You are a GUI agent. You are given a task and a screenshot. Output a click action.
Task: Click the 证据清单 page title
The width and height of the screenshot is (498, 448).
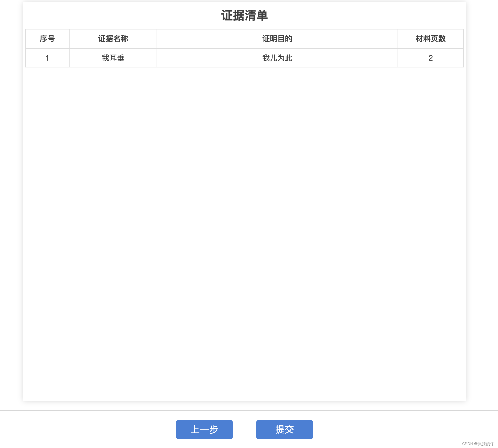[244, 16]
